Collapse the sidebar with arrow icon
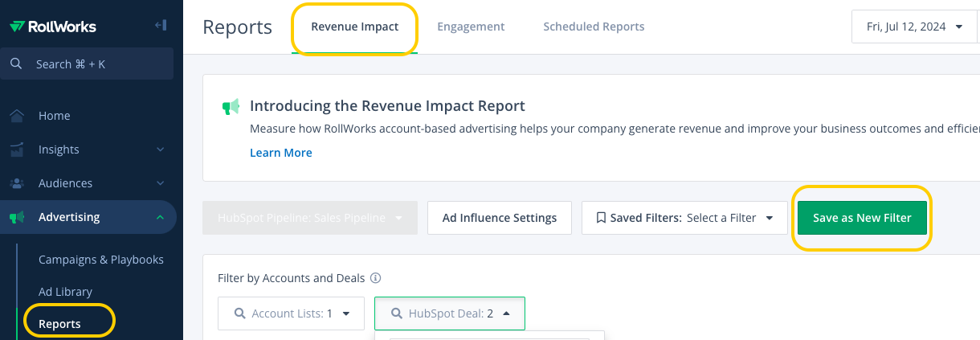Viewport: 980px width, 340px height. tap(160, 26)
